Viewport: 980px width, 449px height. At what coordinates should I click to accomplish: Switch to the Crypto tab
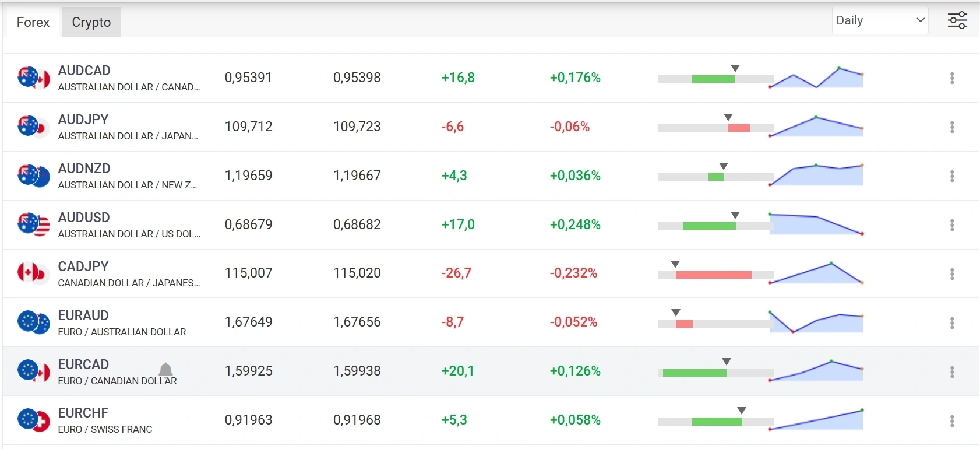91,23
